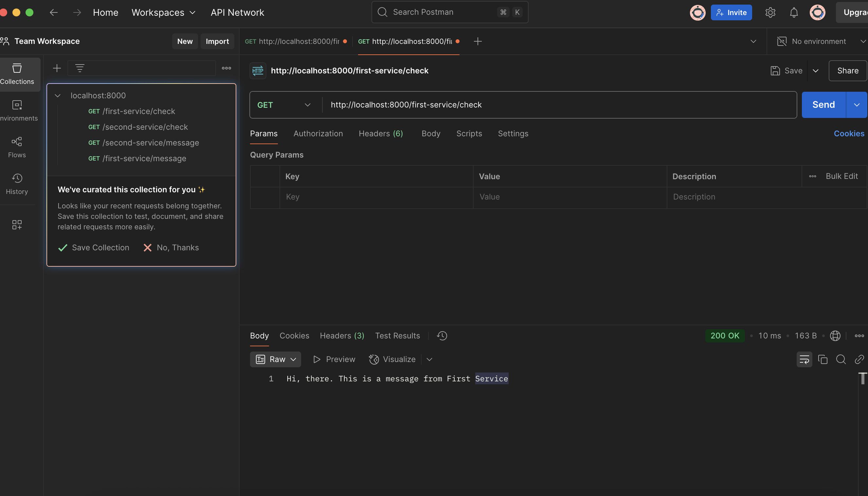Click Save Collection suggestion

[x=94, y=248]
